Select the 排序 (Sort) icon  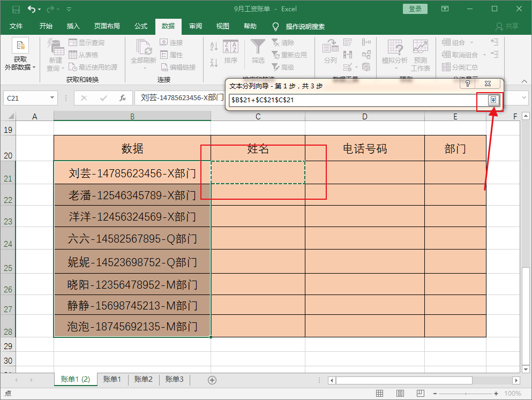pos(231,51)
